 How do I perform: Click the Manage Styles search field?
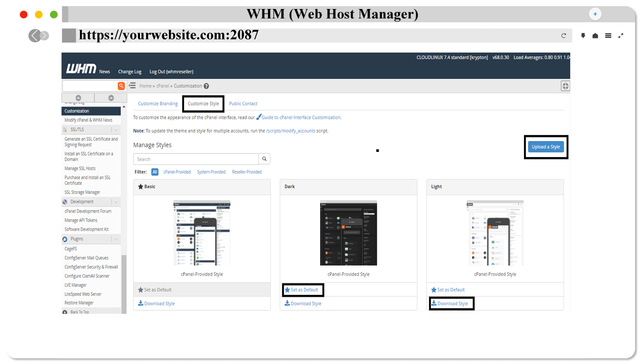(x=196, y=159)
